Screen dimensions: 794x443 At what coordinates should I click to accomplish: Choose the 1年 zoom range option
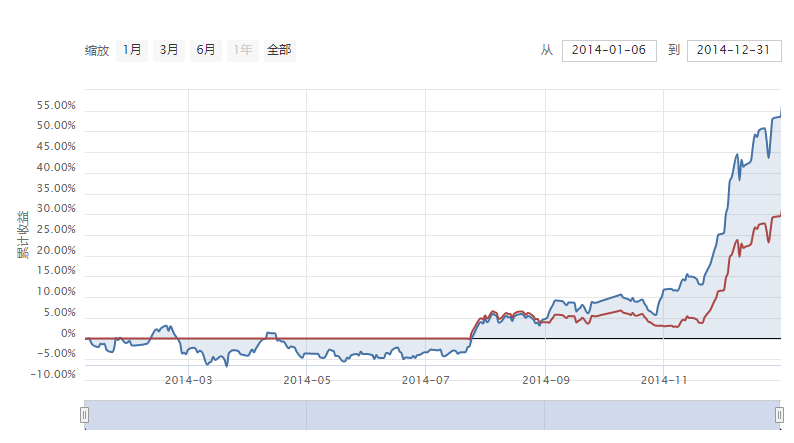coord(242,50)
